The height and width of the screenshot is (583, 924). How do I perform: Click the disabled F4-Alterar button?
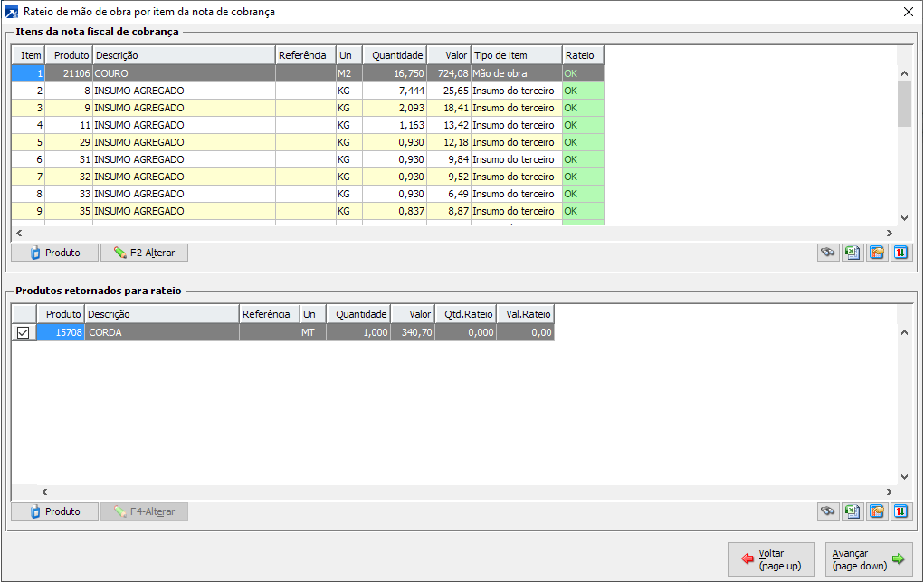145,511
